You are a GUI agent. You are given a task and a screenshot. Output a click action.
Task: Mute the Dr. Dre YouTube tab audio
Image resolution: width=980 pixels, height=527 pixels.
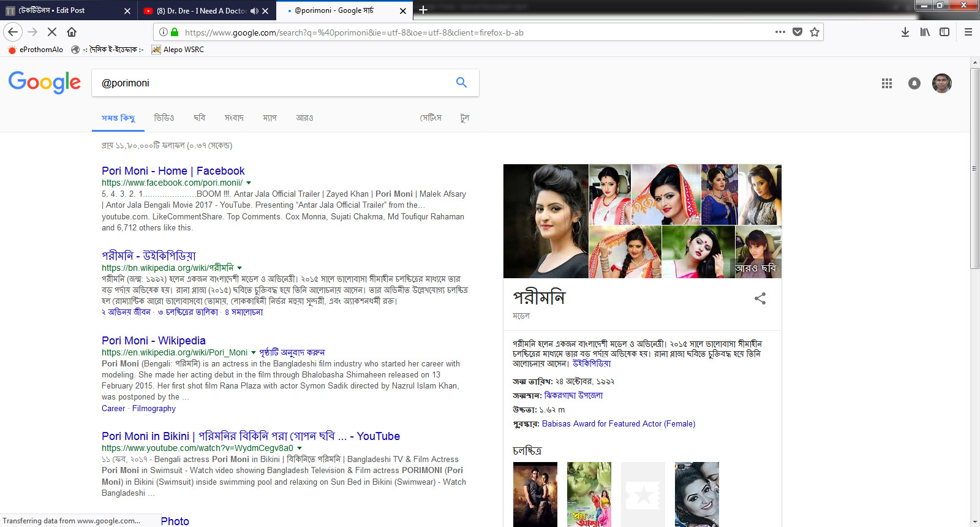pyautogui.click(x=254, y=11)
